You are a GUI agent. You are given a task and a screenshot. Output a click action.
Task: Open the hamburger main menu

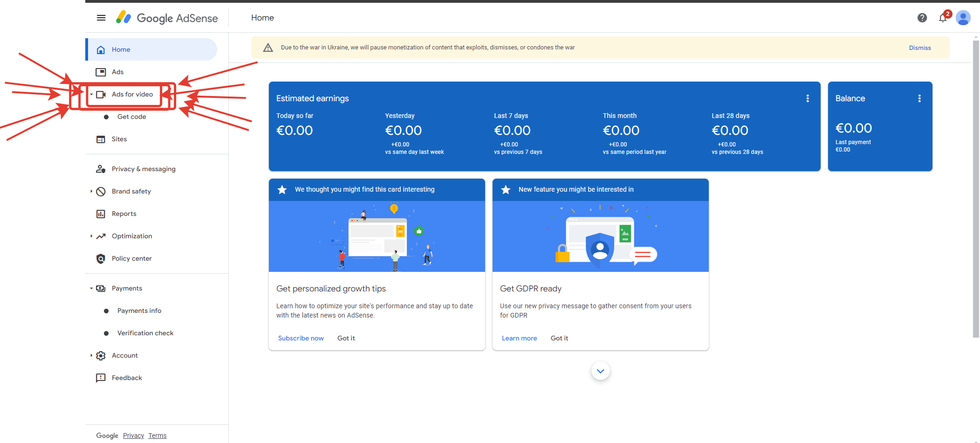[x=101, y=18]
